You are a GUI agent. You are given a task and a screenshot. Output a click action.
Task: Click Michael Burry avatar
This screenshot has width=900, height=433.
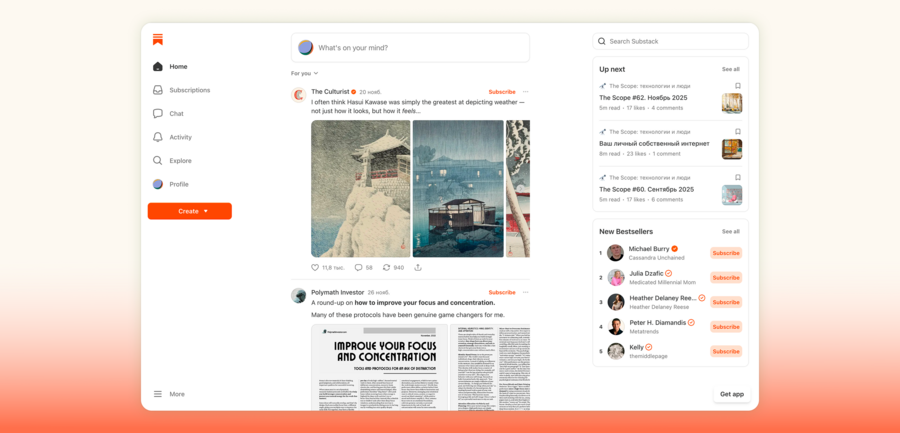(x=615, y=253)
